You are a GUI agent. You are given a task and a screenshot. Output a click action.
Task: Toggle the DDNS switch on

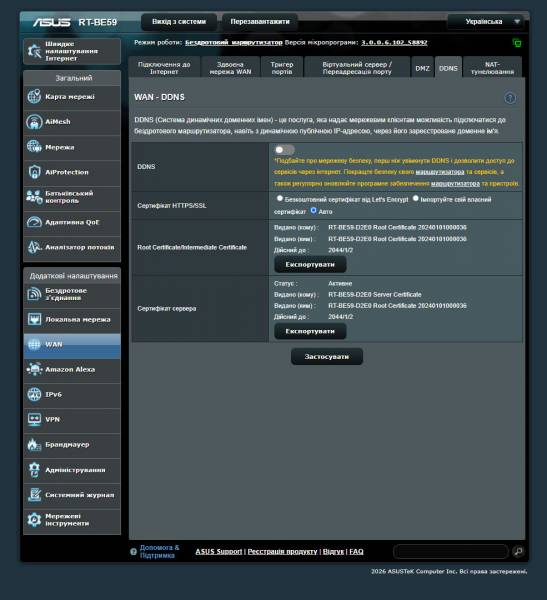(x=284, y=150)
